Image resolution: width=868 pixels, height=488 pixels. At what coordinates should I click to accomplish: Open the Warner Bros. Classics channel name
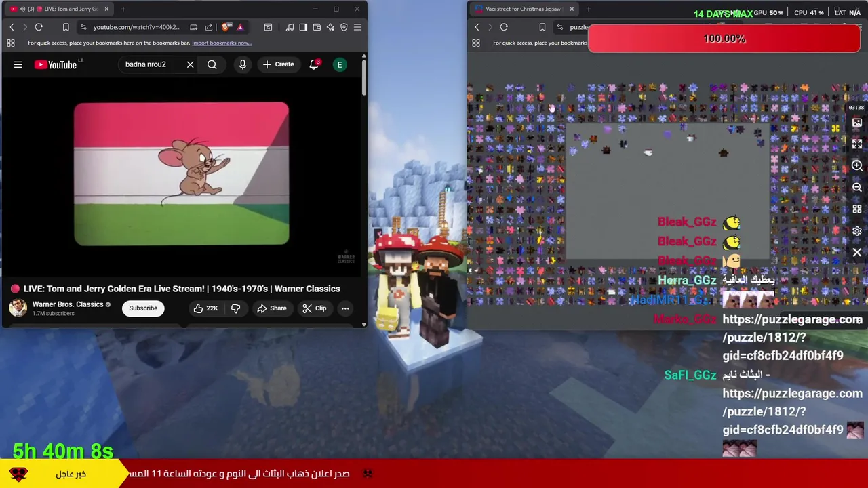pos(68,304)
